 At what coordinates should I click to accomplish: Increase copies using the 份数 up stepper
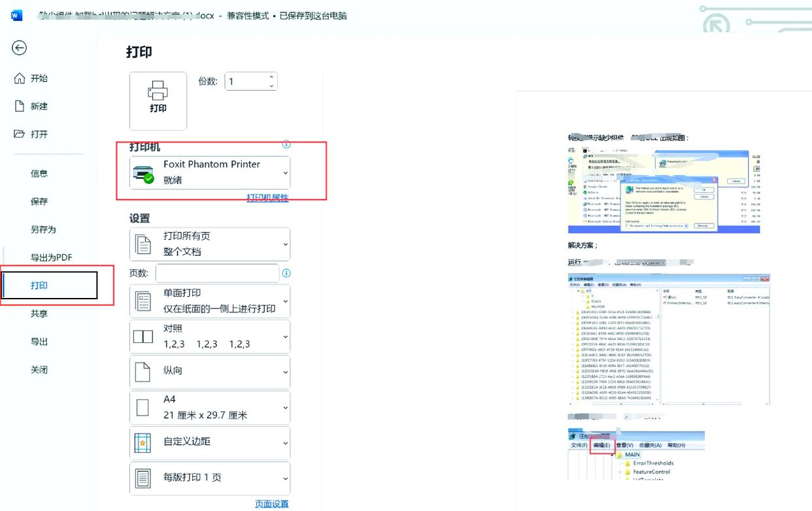tap(271, 76)
